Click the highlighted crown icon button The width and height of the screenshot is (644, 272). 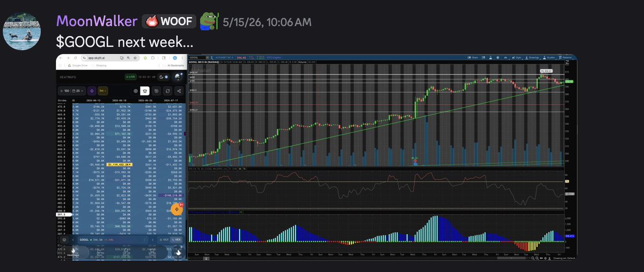144,91
